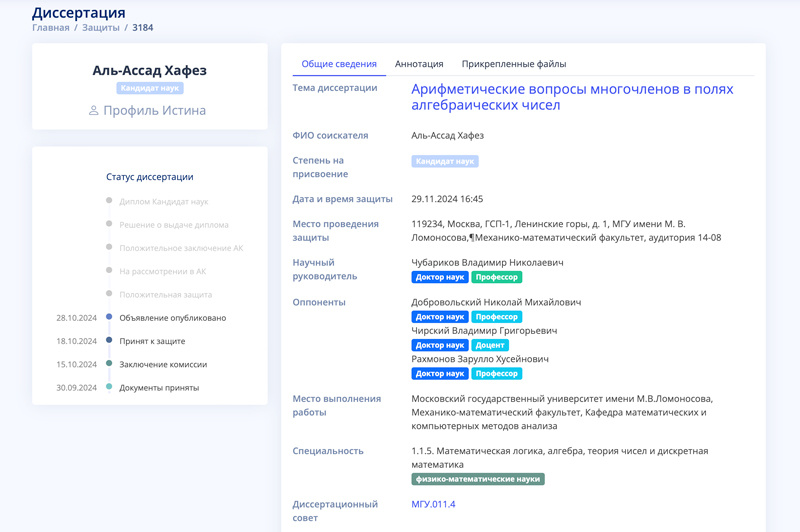Click the date 15.10.2024 in timeline
The width and height of the screenshot is (800, 532).
click(x=76, y=364)
